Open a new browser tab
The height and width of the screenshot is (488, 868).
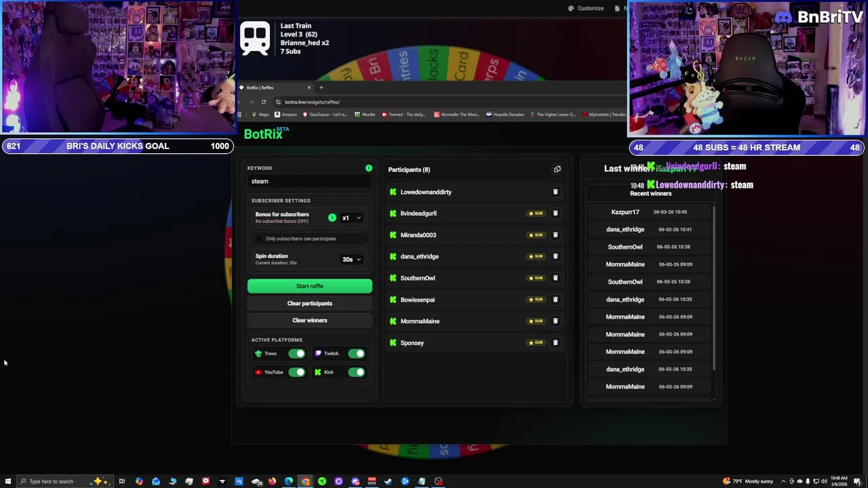(321, 87)
